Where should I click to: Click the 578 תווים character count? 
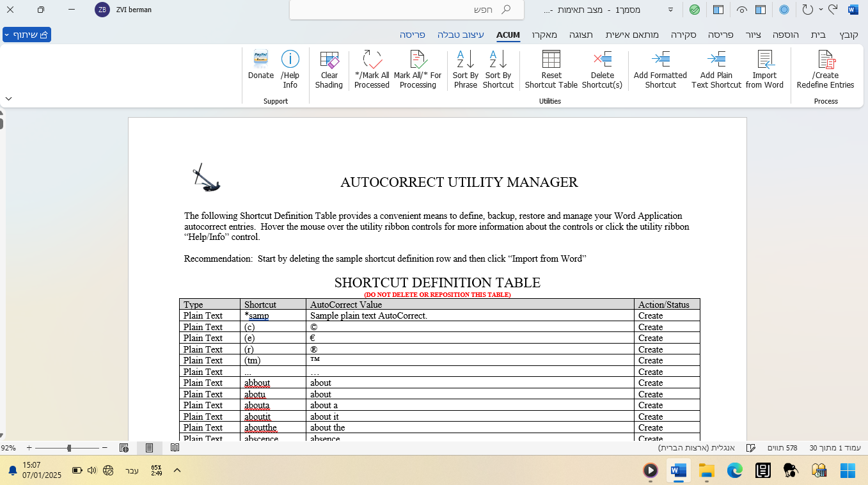pos(782,448)
